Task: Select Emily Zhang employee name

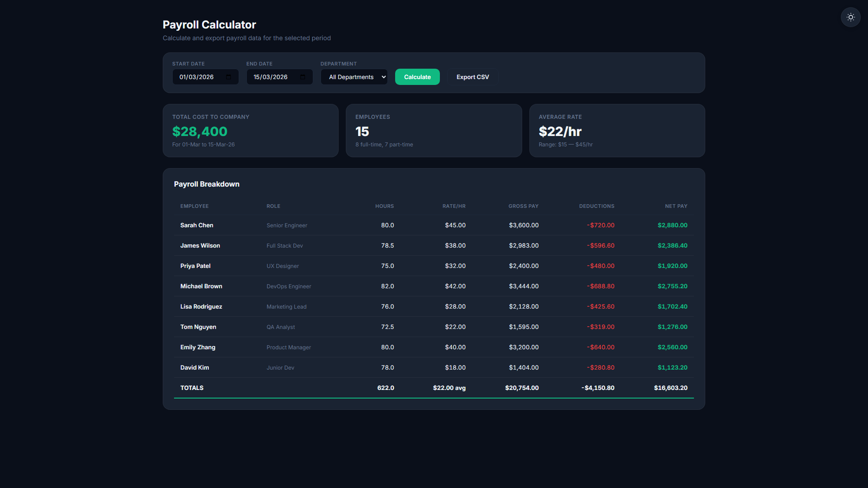Action: pyautogui.click(x=198, y=347)
